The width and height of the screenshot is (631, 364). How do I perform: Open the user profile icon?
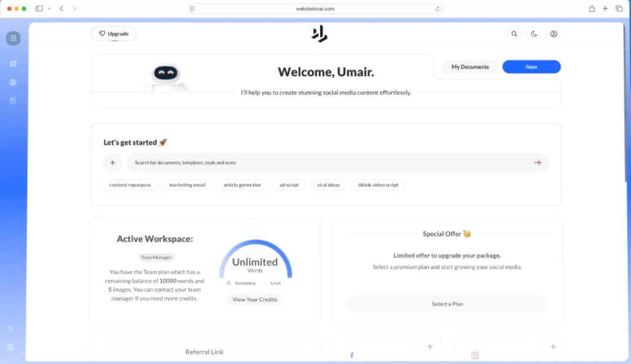[x=554, y=34]
